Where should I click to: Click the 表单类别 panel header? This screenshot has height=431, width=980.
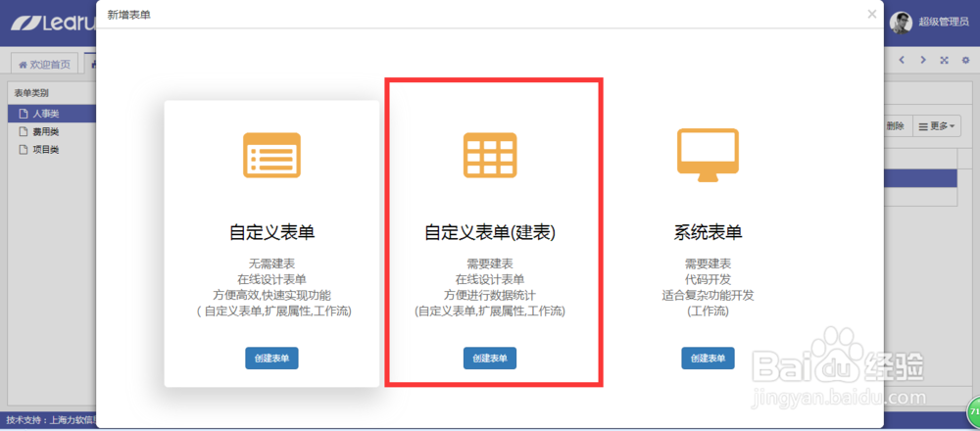[31, 93]
